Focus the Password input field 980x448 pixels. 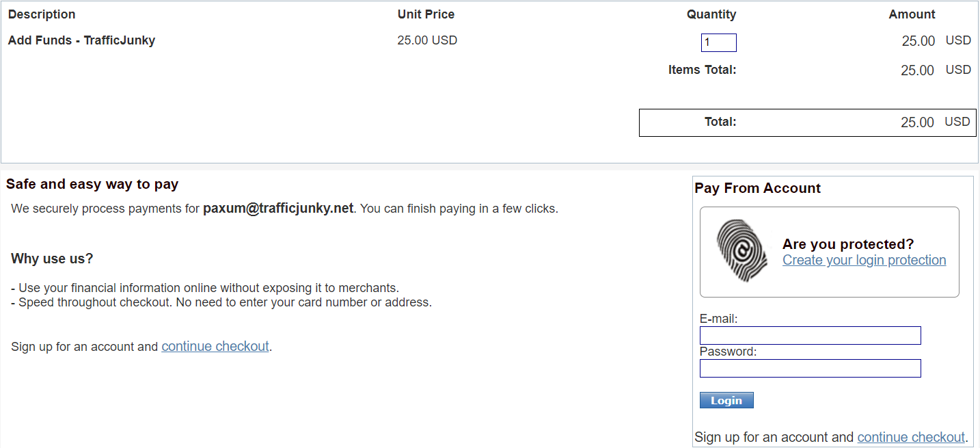[x=811, y=368]
